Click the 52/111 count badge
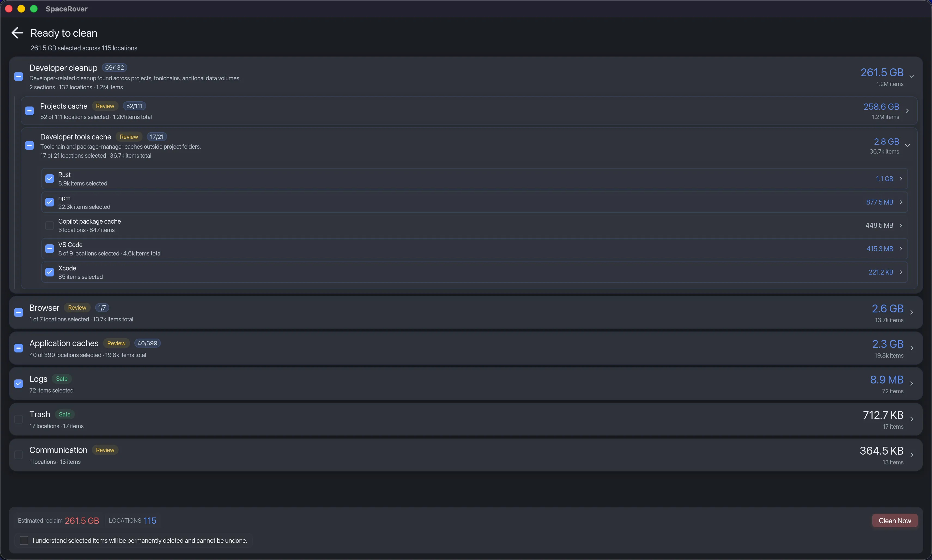This screenshot has height=560, width=932. (x=134, y=106)
